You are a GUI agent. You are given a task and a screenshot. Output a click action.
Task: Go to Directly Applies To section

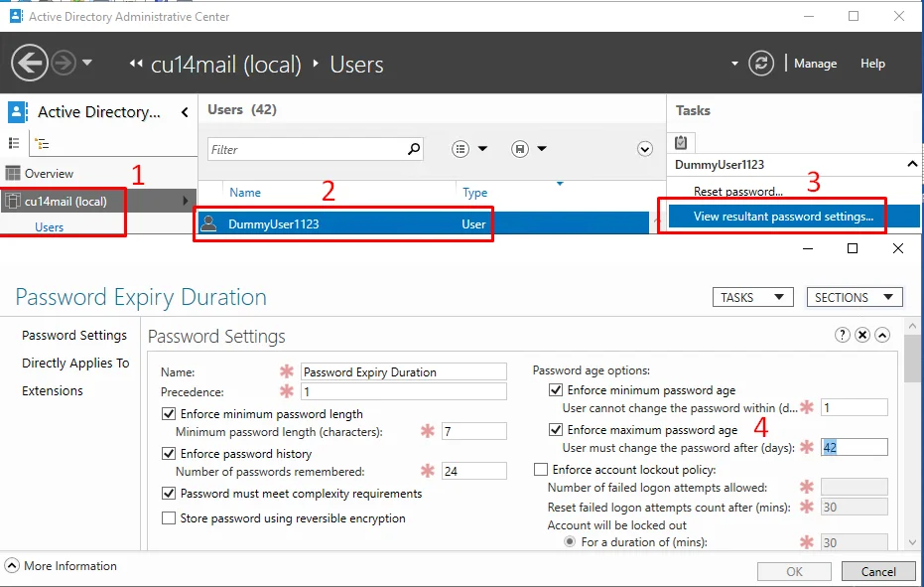click(75, 363)
